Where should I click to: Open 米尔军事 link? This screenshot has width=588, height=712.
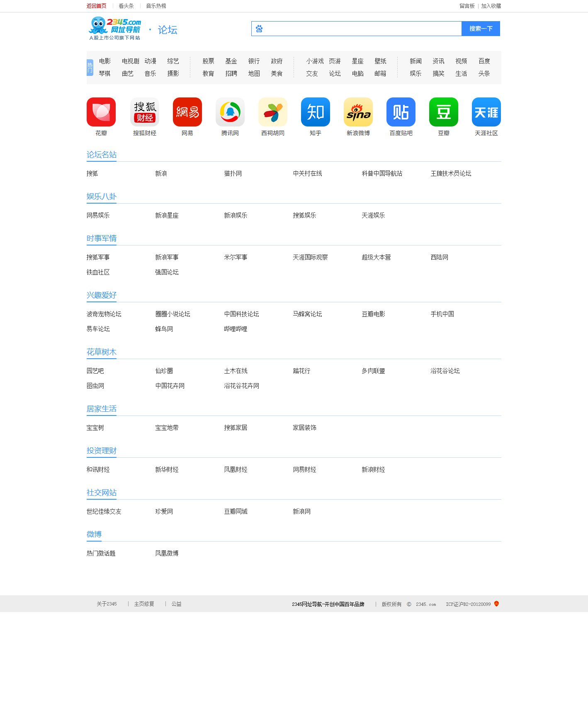tap(236, 257)
